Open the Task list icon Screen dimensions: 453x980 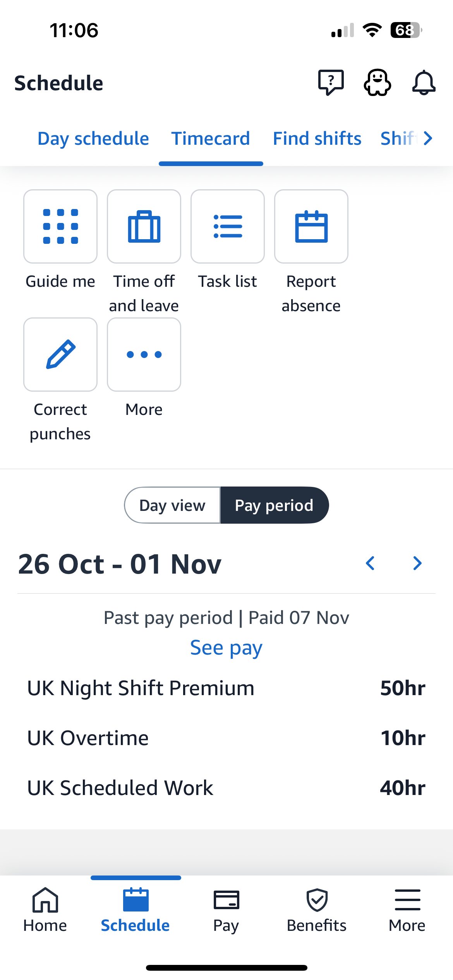(228, 226)
